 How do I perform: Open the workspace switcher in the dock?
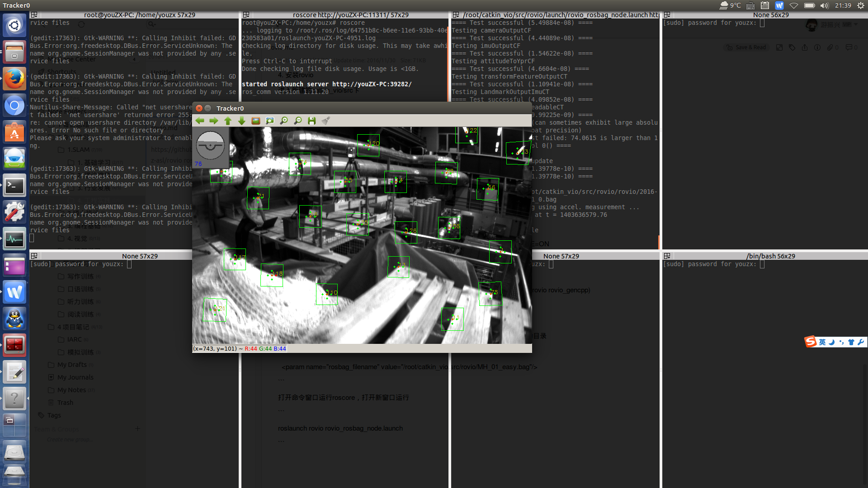pos(14,425)
